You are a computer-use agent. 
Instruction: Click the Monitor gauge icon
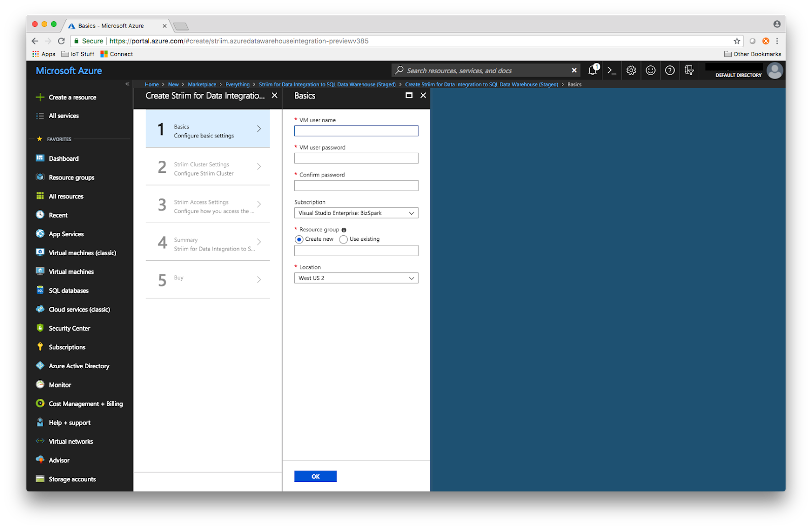tap(40, 384)
